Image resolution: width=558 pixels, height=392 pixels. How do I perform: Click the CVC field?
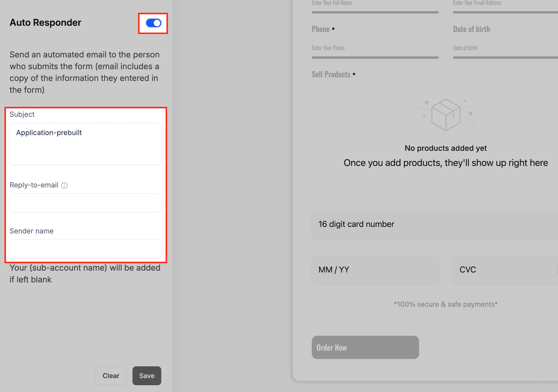tap(505, 270)
